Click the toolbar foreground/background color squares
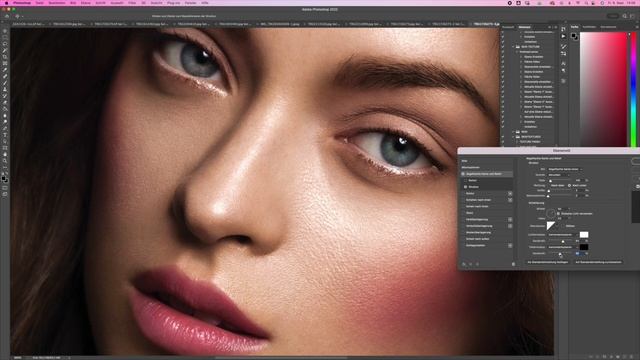Screen dimensions: 640x360 pos(4,179)
